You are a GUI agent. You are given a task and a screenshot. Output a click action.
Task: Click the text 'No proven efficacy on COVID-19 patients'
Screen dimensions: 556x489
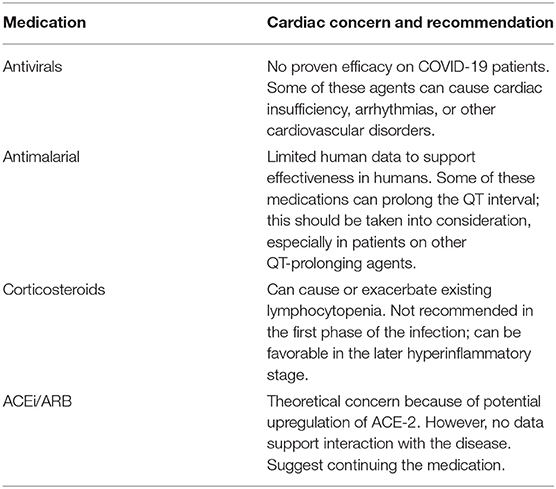click(406, 67)
